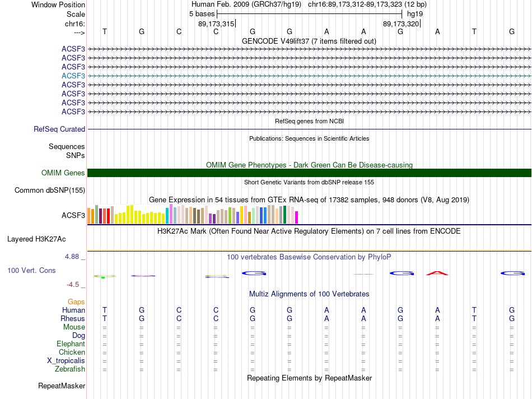532x399 pixels.
Task: Click the magenta last bar of the GTEx chart
Action: coord(297,217)
